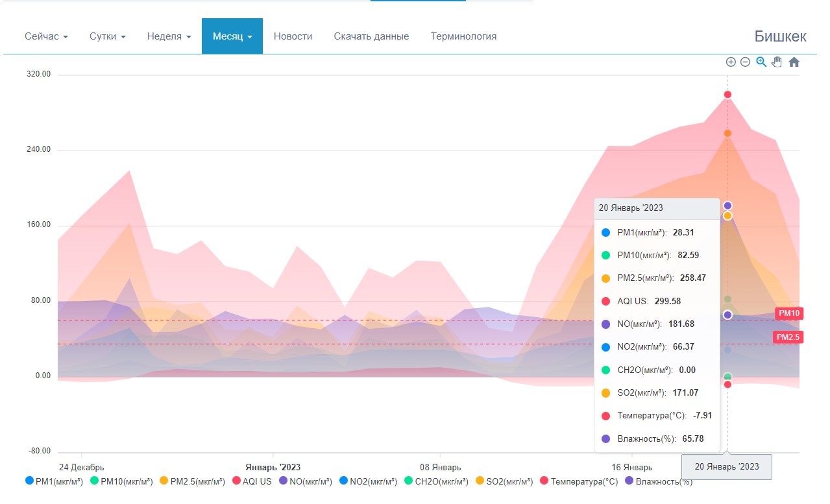830x504 pixels.
Task: Click the Скачать данные link
Action: coord(371,36)
